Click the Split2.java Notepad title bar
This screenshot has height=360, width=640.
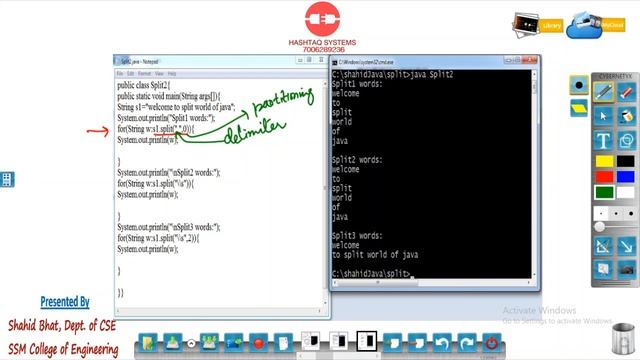coord(221,61)
